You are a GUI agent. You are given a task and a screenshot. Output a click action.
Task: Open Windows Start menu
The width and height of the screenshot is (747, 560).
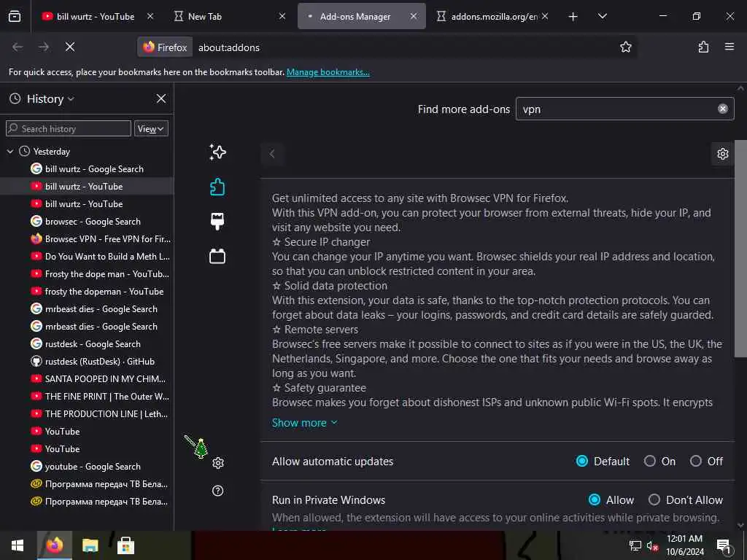[x=18, y=545]
